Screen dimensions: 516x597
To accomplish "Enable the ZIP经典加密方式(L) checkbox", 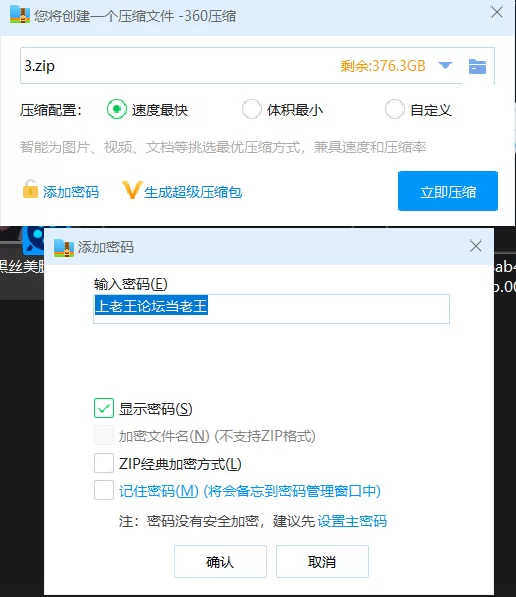I will pos(104,463).
